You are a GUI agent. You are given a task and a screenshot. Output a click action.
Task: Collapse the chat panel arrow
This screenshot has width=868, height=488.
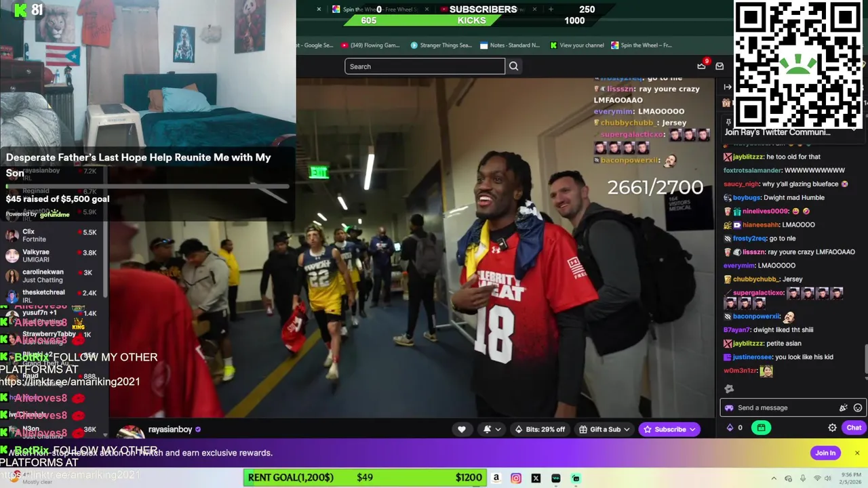click(x=728, y=87)
